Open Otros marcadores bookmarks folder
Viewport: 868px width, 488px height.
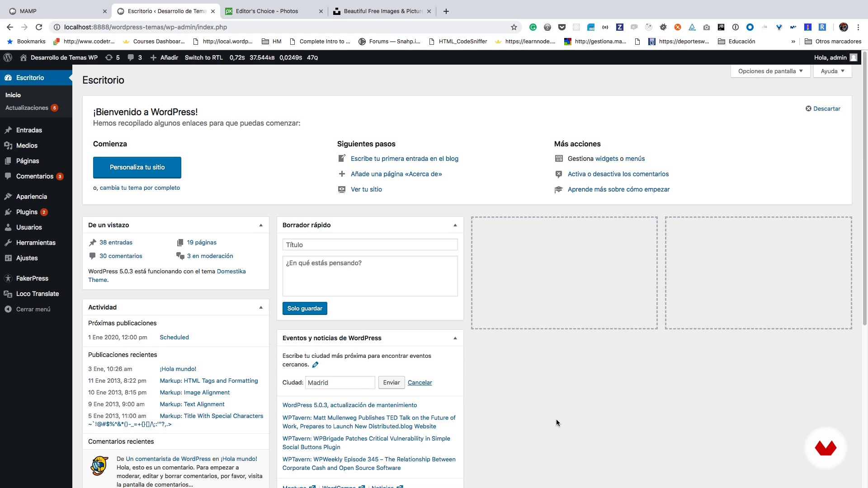point(833,42)
